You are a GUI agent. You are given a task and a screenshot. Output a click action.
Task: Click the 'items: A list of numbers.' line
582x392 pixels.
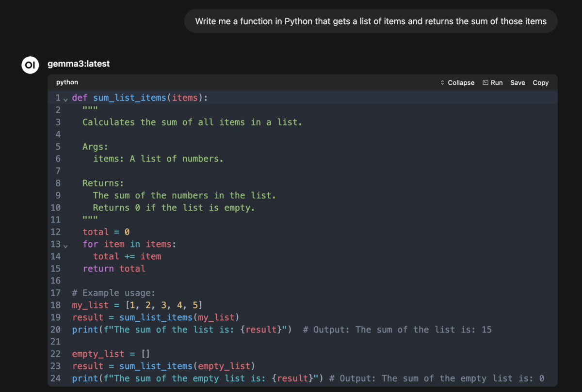click(158, 159)
